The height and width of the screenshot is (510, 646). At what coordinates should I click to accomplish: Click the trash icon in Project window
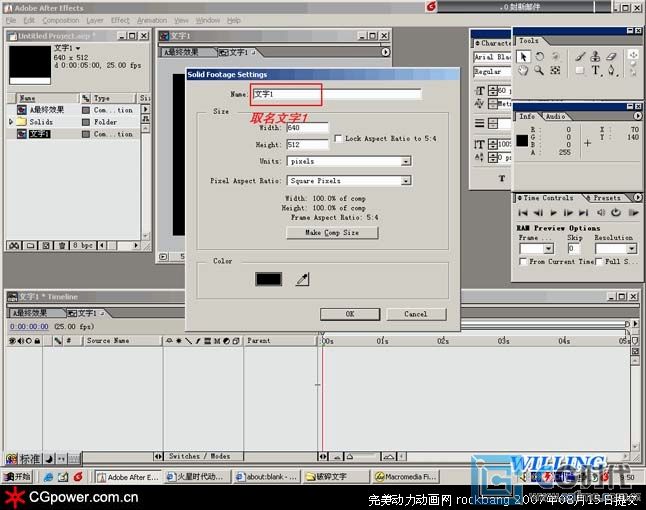[62, 246]
